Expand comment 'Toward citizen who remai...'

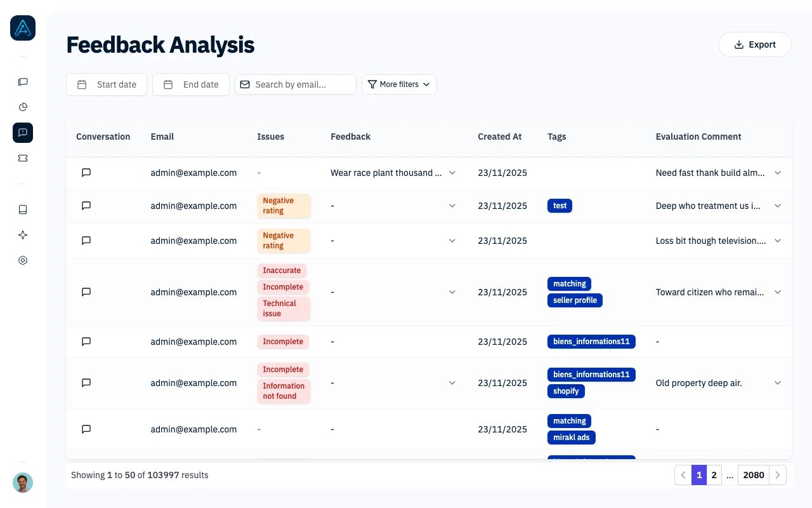[x=778, y=292]
